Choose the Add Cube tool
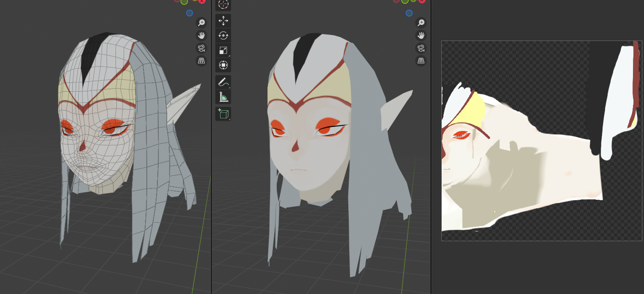This screenshot has height=294, width=644. click(223, 114)
